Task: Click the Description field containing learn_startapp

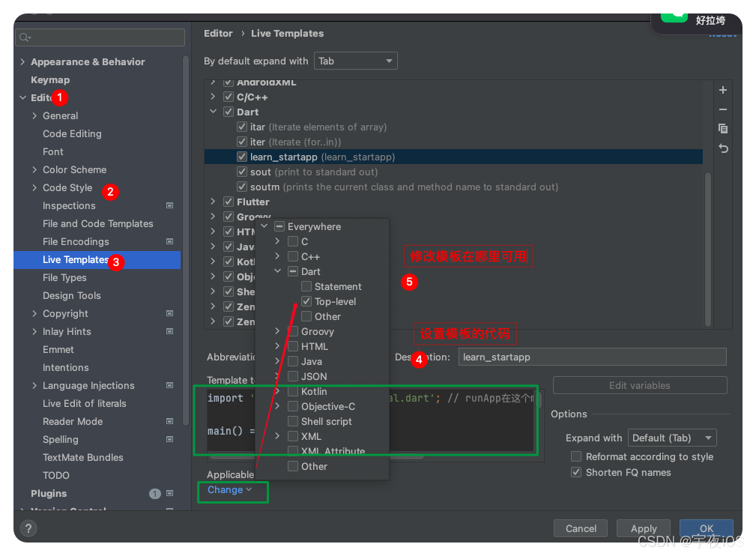Action: pyautogui.click(x=592, y=357)
